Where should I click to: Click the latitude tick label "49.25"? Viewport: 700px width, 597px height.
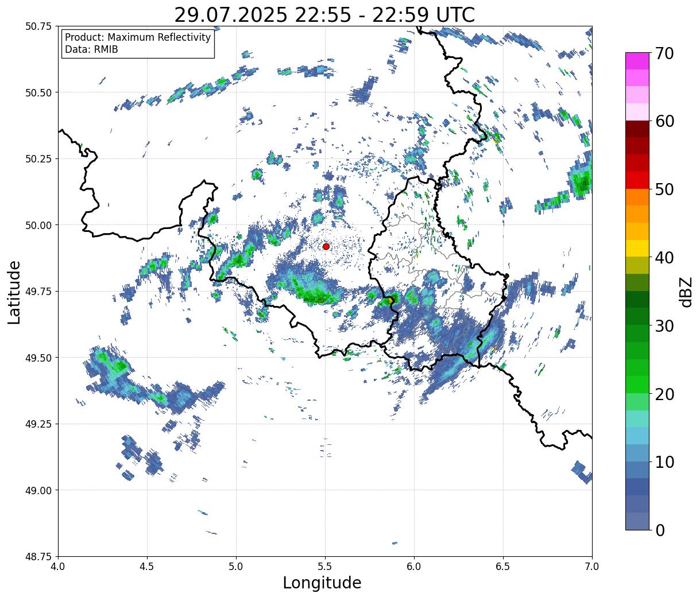coord(38,424)
